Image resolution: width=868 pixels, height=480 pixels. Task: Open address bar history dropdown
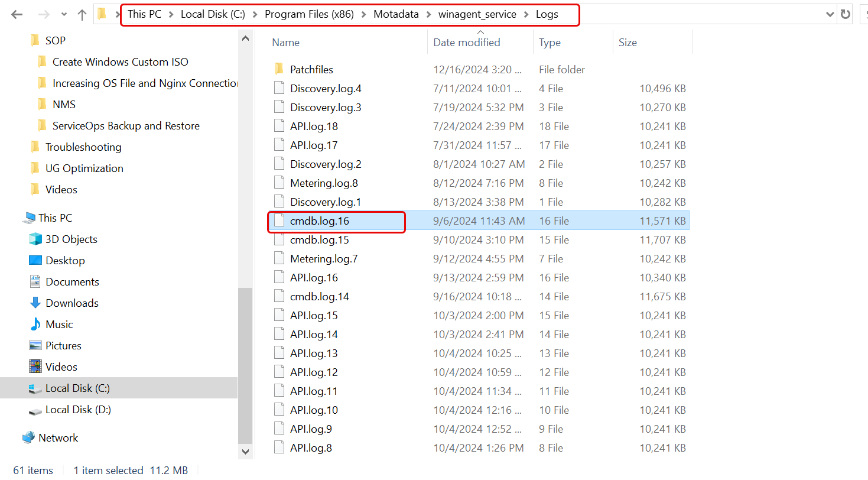[830, 14]
